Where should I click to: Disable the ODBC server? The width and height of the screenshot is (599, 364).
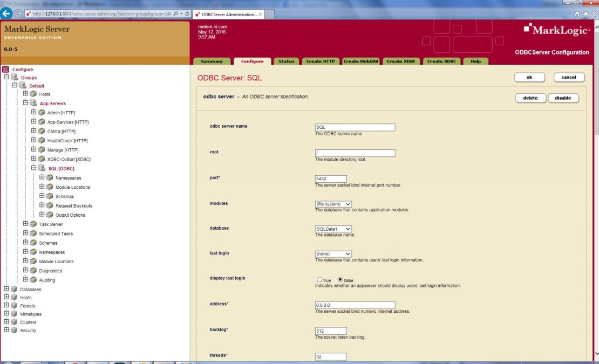coord(563,98)
